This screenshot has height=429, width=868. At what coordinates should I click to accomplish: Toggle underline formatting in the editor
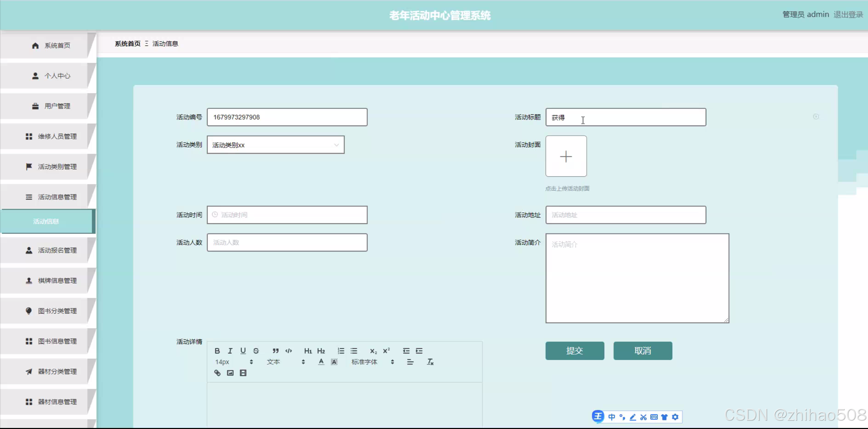click(x=243, y=351)
